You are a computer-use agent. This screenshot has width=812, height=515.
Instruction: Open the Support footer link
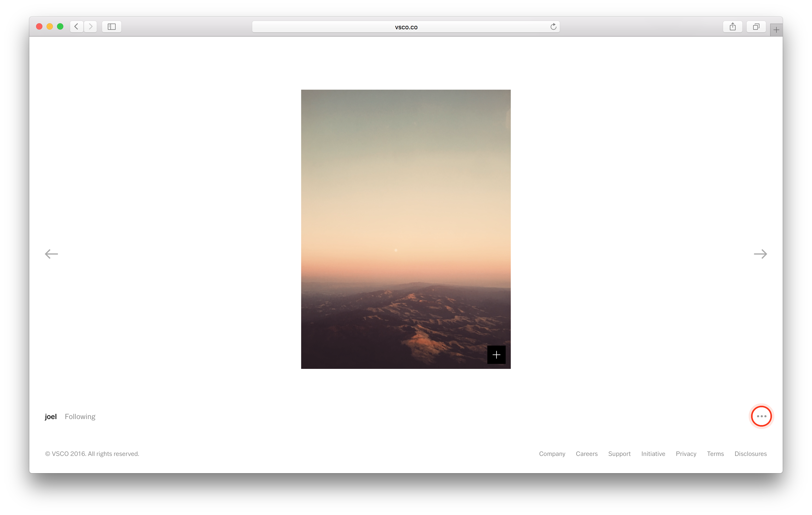click(x=619, y=454)
